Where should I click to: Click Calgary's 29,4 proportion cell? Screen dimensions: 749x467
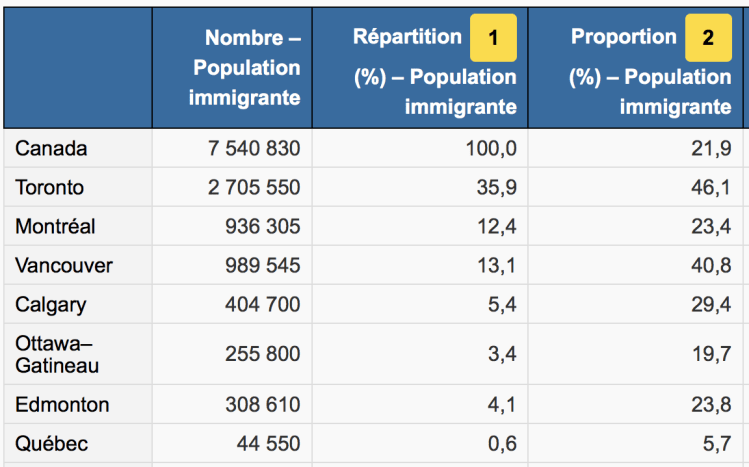(711, 304)
